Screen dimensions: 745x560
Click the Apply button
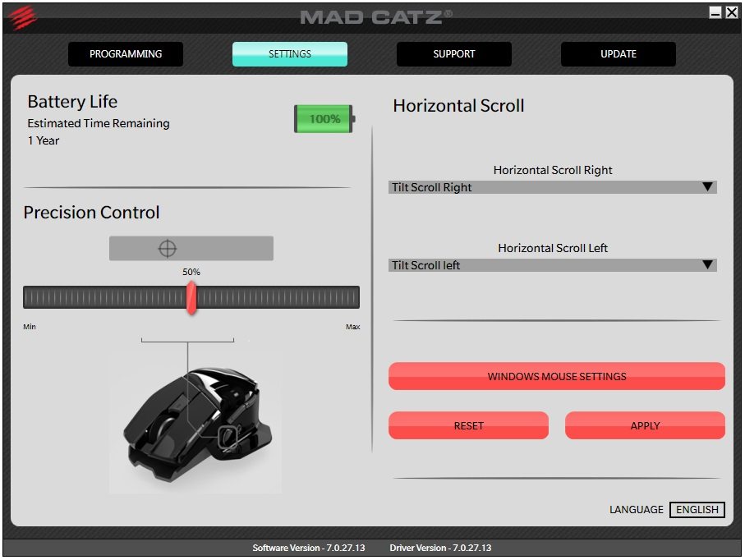[646, 425]
